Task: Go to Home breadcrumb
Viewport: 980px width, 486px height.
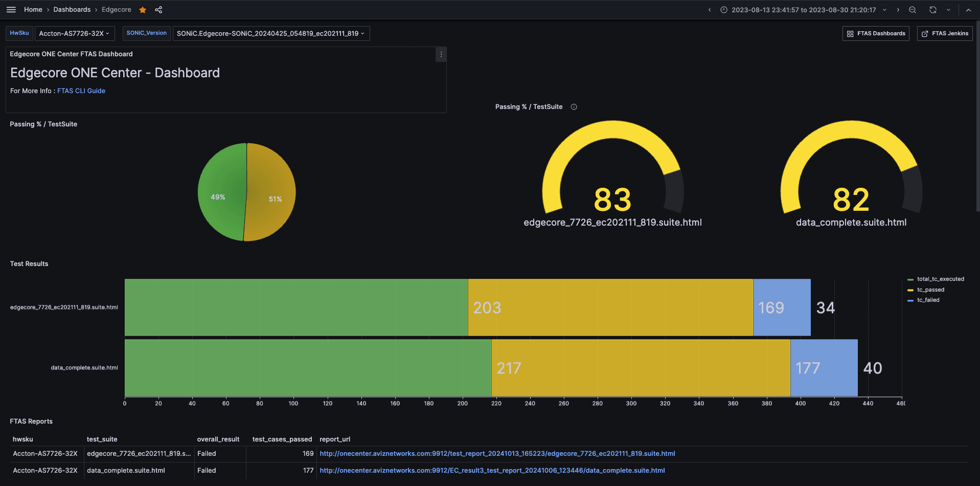Action: 33,10
